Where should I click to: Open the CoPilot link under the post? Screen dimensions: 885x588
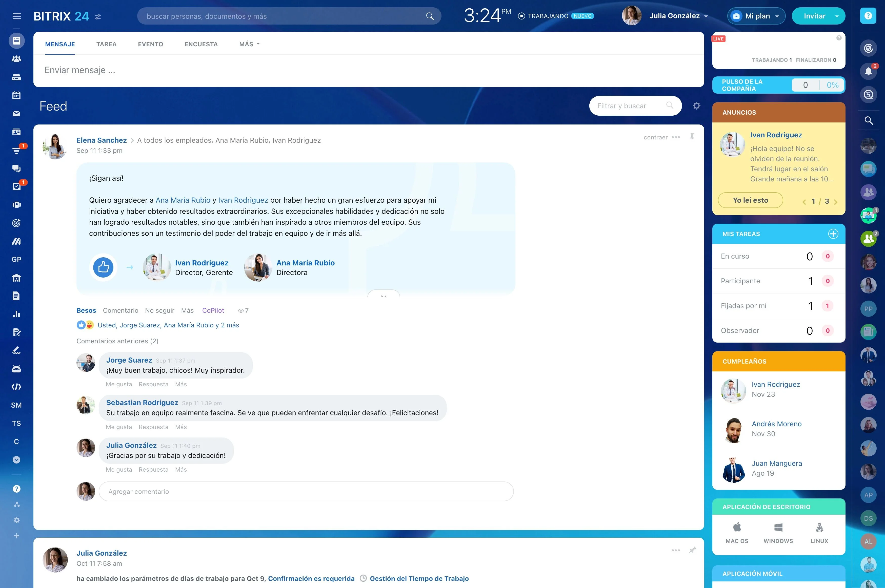click(213, 310)
